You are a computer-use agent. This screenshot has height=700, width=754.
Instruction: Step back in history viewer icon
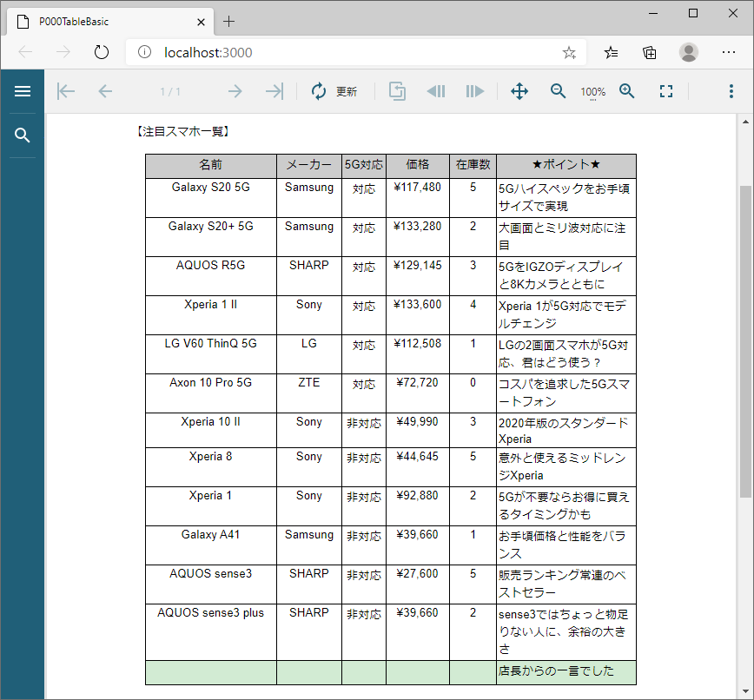(x=436, y=91)
